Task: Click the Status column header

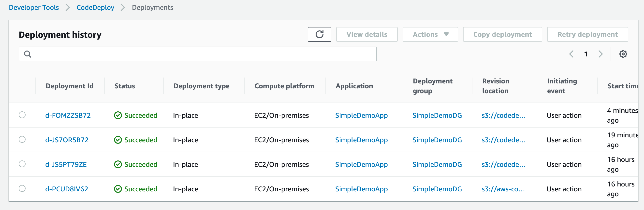Action: (125, 86)
